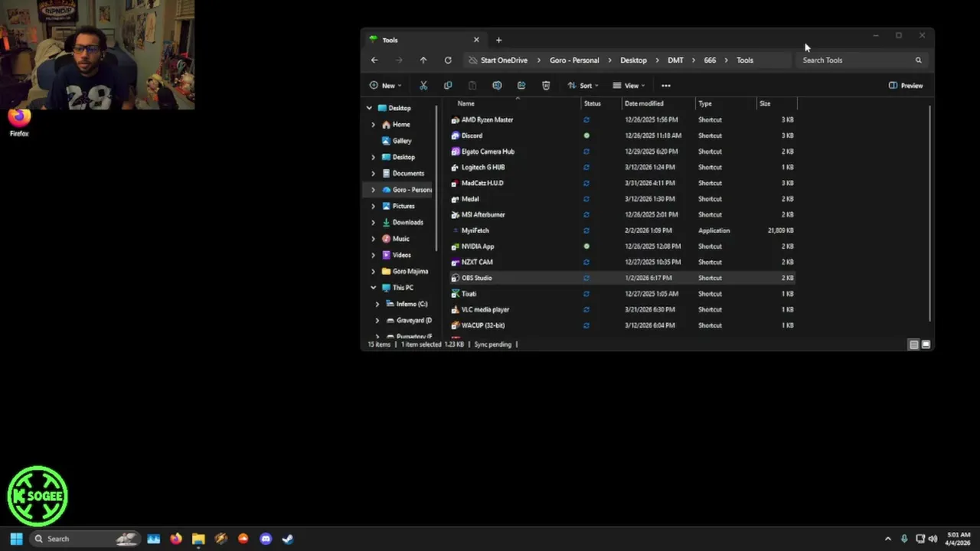Viewport: 980px width, 551px height.
Task: Click the sync status icon for Discord row
Action: point(586,135)
